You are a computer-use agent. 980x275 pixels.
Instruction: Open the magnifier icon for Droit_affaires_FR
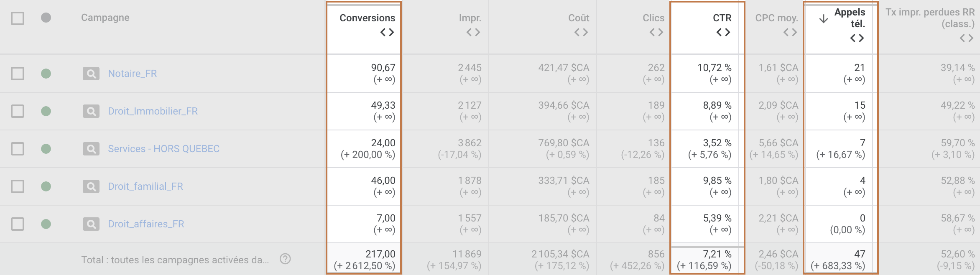(x=92, y=224)
